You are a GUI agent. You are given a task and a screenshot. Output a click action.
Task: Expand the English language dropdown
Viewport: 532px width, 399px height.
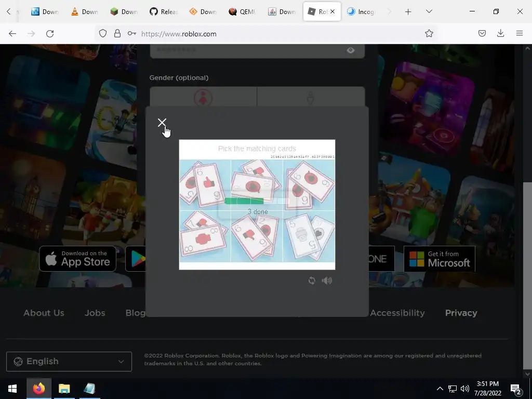(69, 362)
